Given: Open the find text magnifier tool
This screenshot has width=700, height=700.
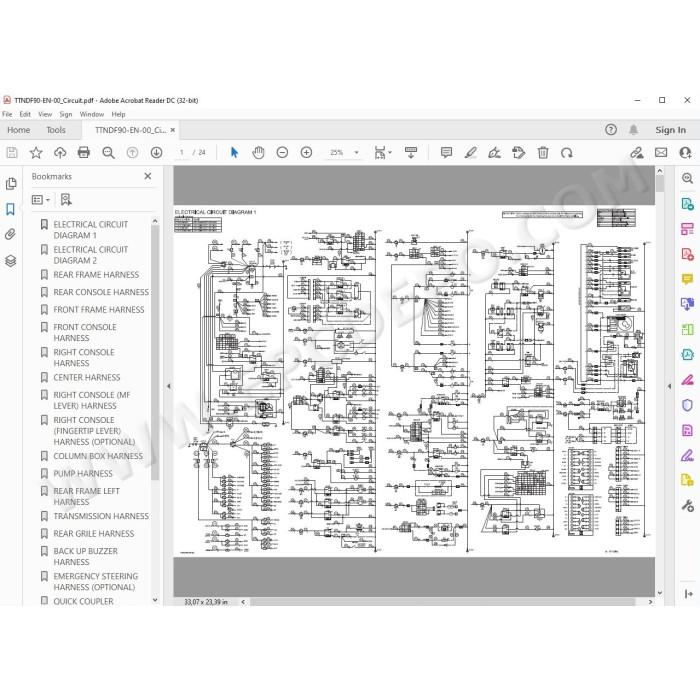Looking at the screenshot, I should 108,153.
